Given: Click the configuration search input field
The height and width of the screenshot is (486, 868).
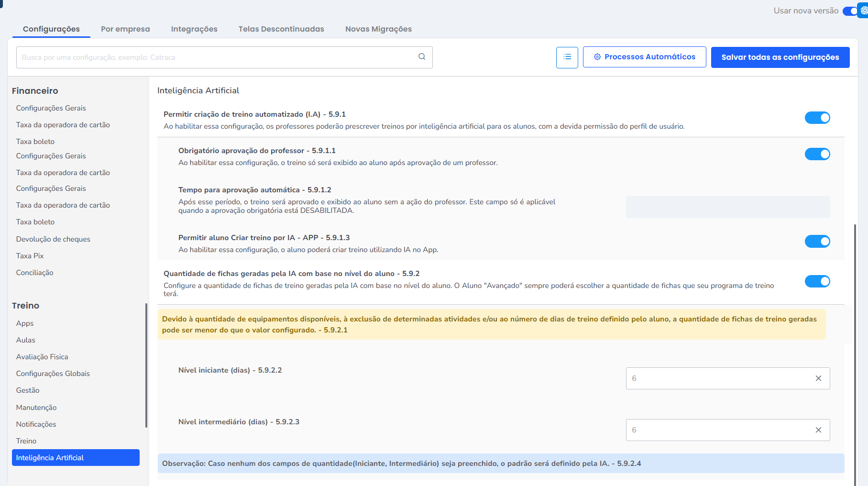Looking at the screenshot, I should [218, 57].
